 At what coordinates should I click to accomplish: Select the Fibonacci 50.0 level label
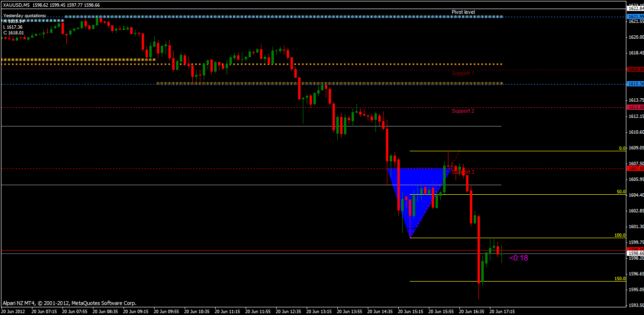pyautogui.click(x=621, y=191)
